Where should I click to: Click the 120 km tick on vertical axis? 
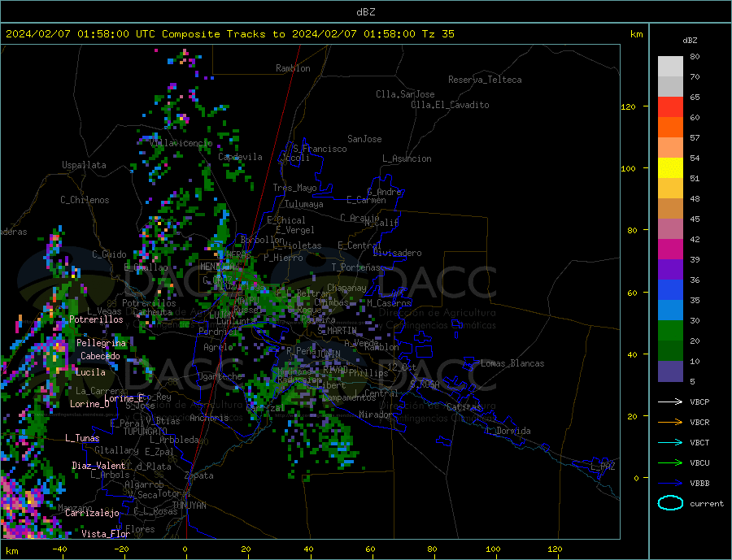point(629,106)
